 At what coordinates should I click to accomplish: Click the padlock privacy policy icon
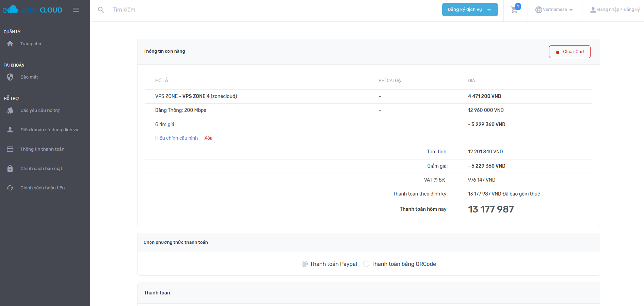coord(10,169)
